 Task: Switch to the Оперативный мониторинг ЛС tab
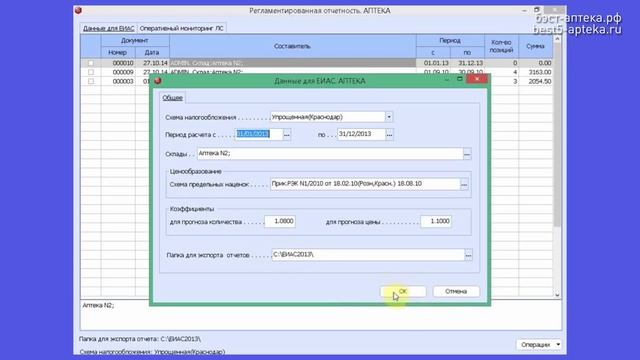click(x=182, y=28)
